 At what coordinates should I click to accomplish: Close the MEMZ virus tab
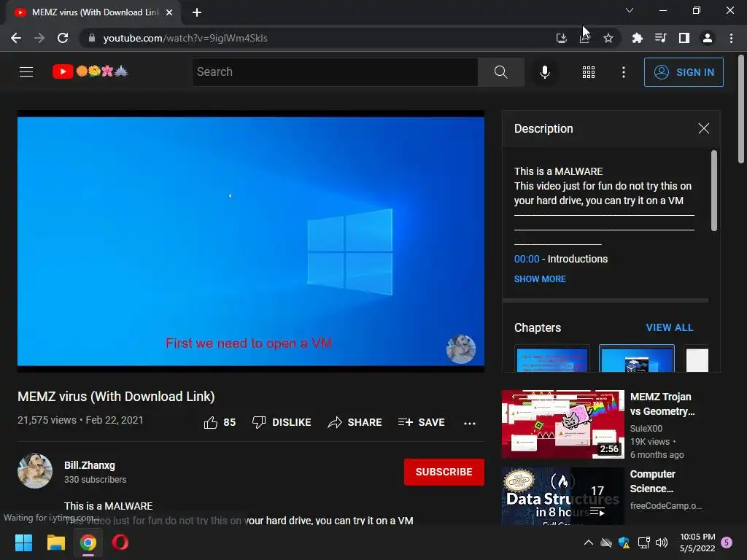pyautogui.click(x=169, y=12)
